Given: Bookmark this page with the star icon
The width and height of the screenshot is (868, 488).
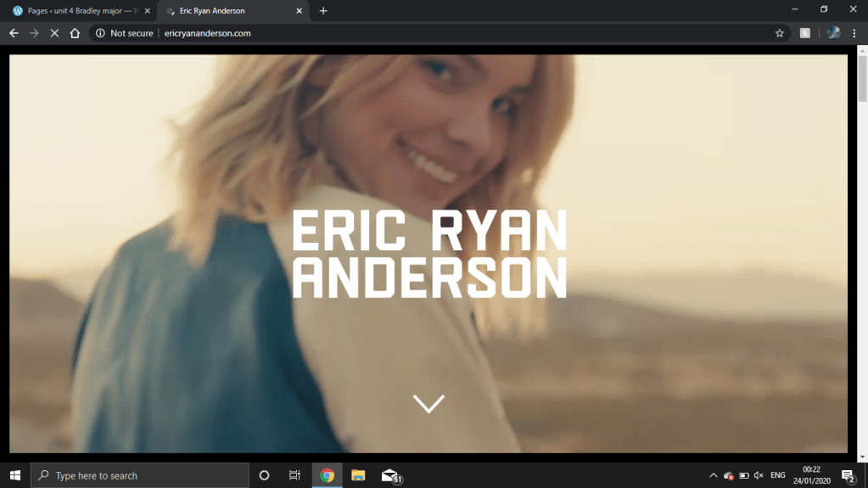Looking at the screenshot, I should (x=779, y=33).
